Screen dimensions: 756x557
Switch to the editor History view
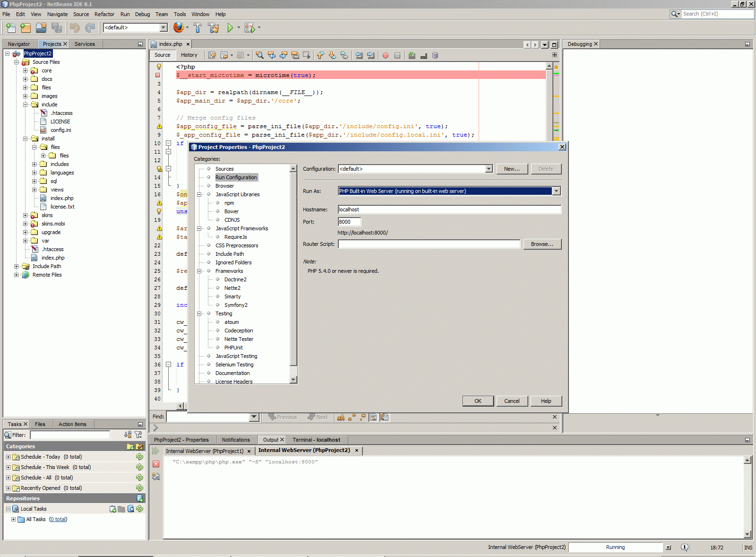pos(189,55)
